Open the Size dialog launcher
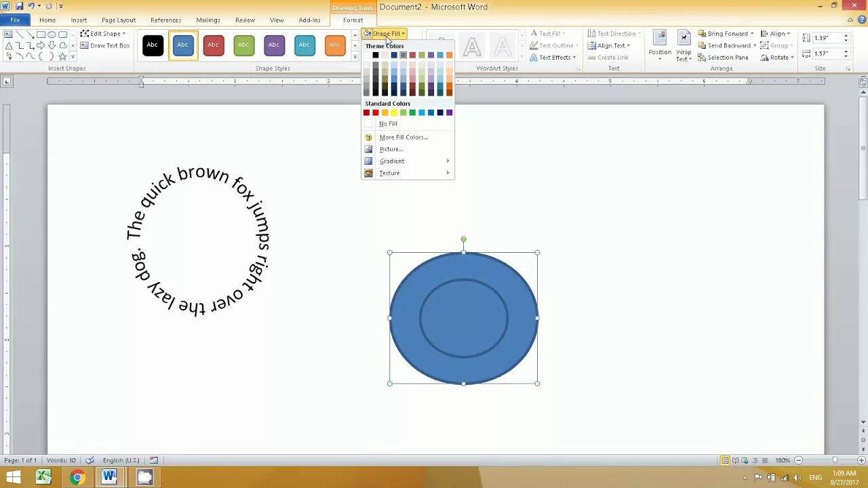868x488 pixels. 848,68
